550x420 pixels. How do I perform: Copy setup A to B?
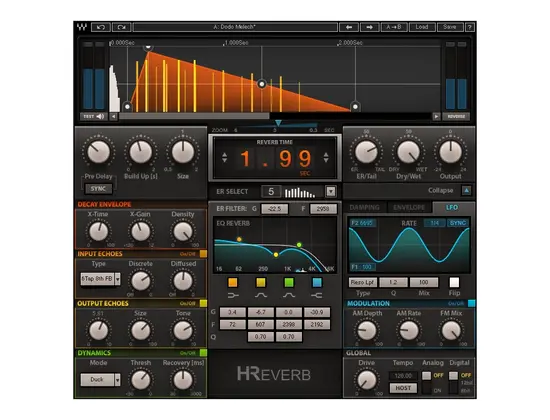click(x=394, y=27)
